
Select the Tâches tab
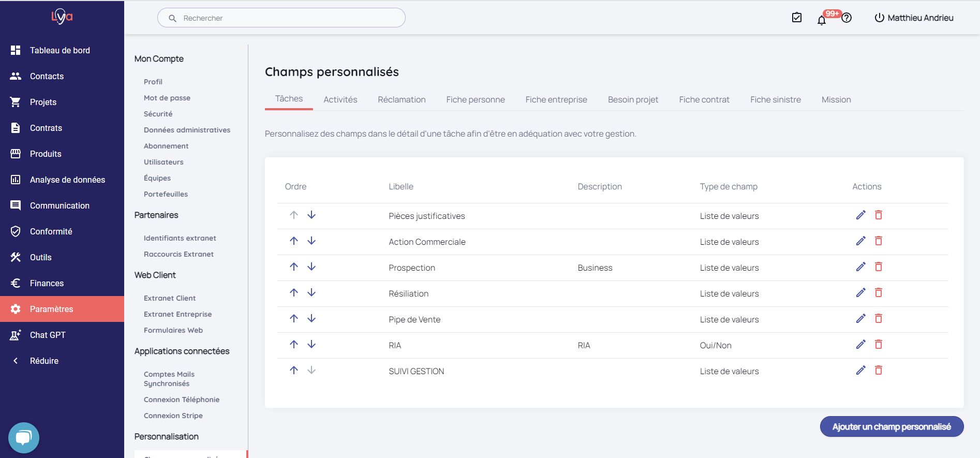289,99
